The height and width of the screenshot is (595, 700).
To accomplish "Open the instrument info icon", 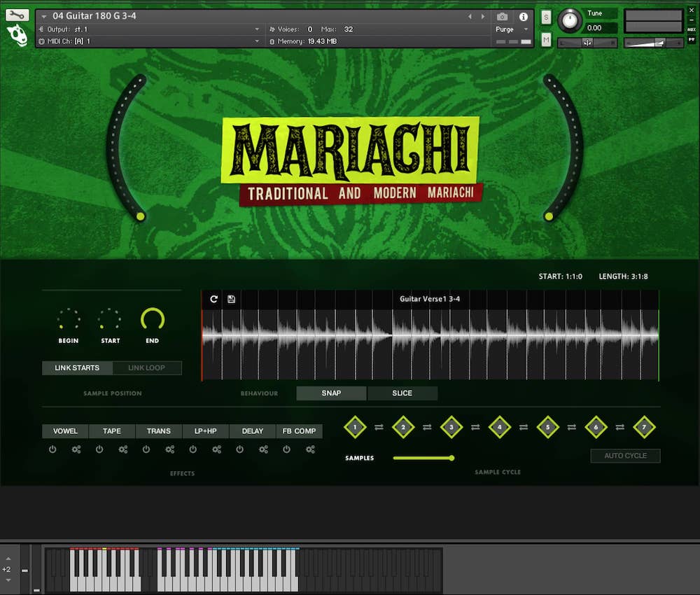I will 524,17.
